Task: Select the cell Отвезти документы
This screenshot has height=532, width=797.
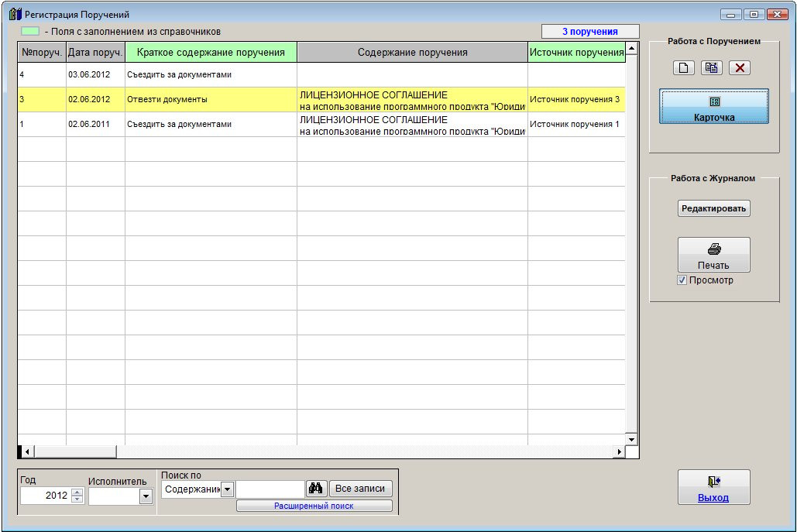Action: [x=211, y=100]
